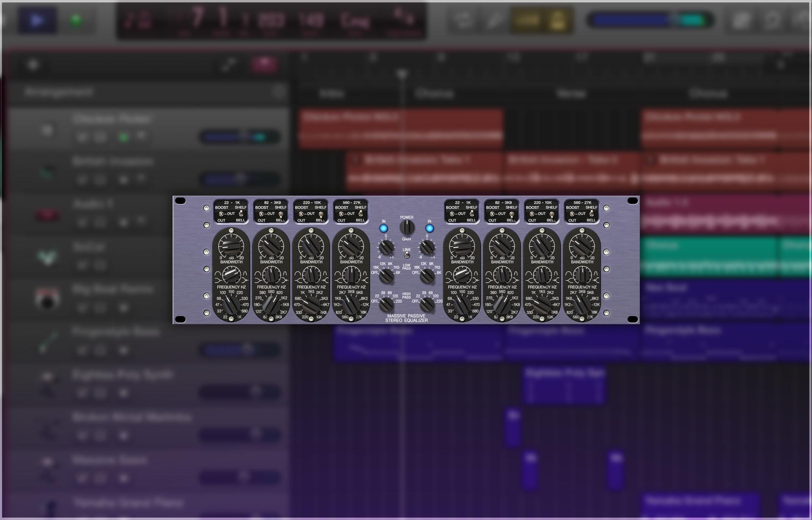The width and height of the screenshot is (812, 520).
Task: Click the blurred Play button in transport bar
Action: (37, 20)
